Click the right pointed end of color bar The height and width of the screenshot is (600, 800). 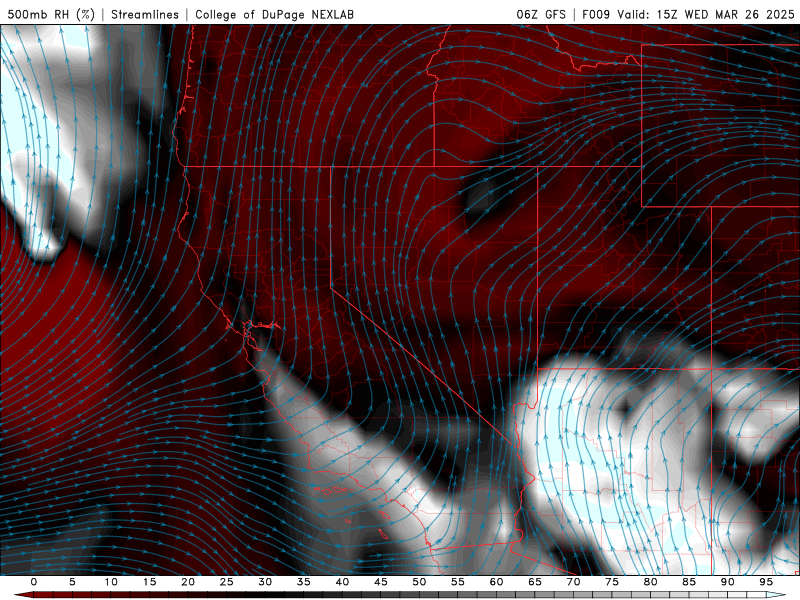[x=777, y=595]
